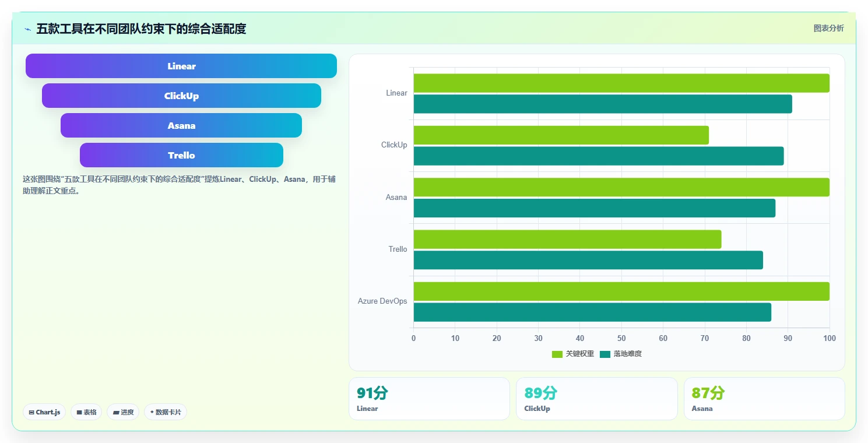Click the 进度 tag chip
868x443 pixels.
123,412
